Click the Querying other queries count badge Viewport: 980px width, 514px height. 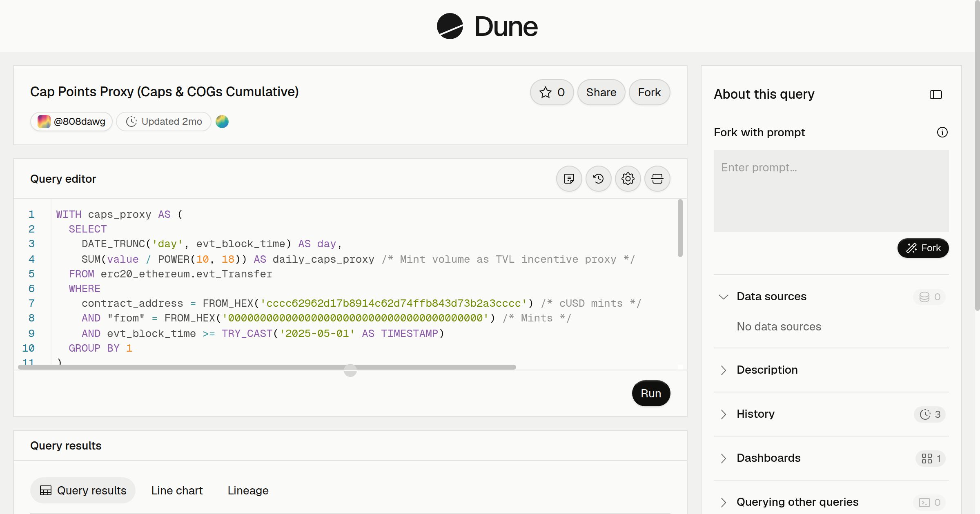[x=930, y=503]
